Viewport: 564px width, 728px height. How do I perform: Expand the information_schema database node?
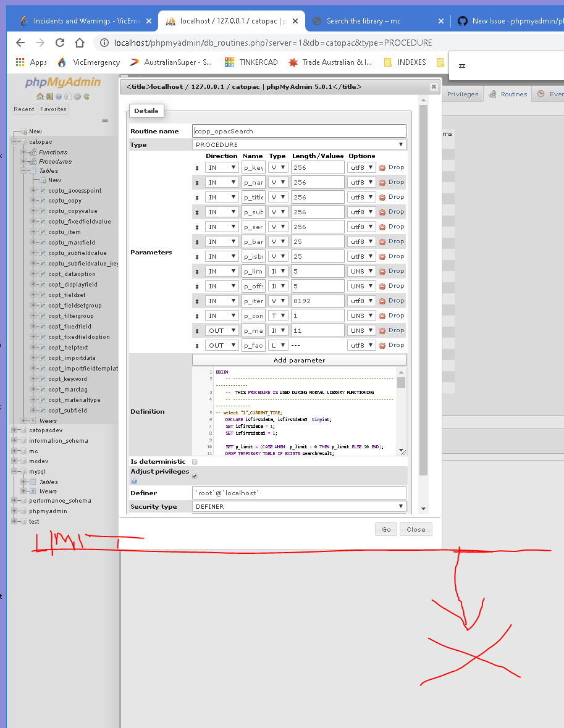pyautogui.click(x=14, y=441)
